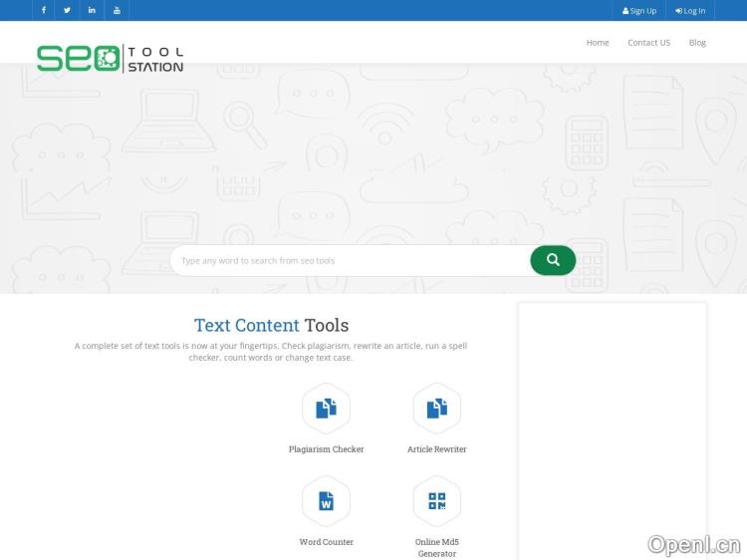The height and width of the screenshot is (560, 747).
Task: Go to the Home menu item
Action: (598, 43)
